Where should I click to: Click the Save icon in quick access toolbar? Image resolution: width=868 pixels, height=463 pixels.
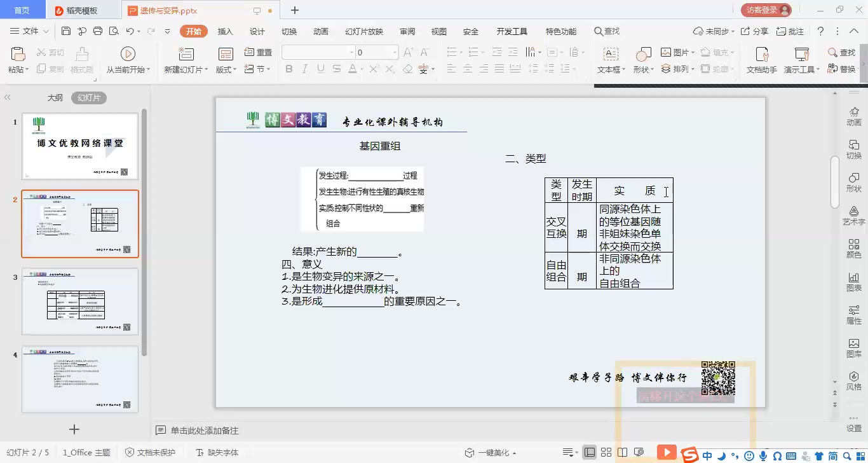coord(66,31)
